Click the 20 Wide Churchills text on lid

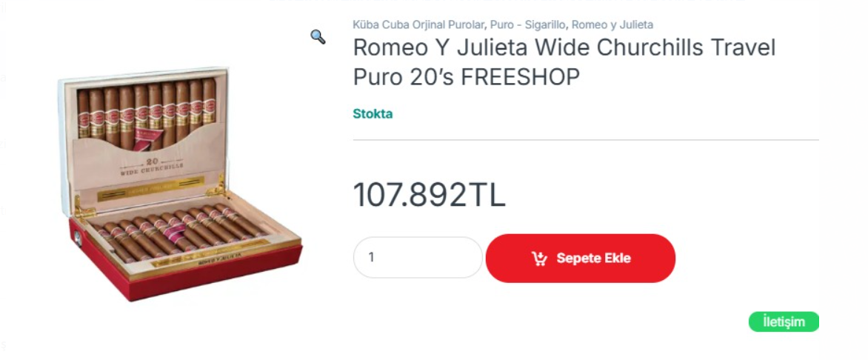coord(152,167)
